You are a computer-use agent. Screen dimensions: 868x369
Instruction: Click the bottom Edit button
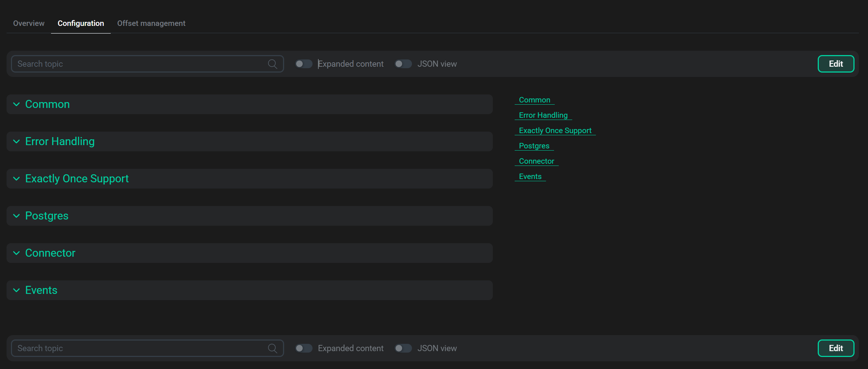pos(836,348)
